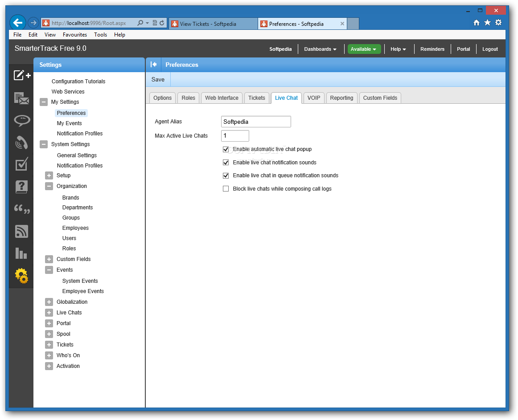Click the browser address bar URL
Viewport: 518px width, 420px height.
pos(89,23)
